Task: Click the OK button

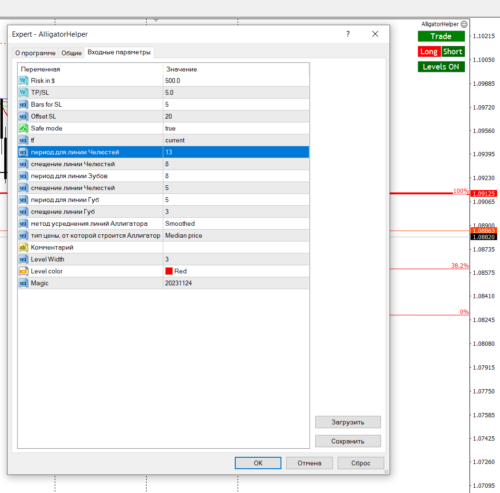Action: (258, 463)
